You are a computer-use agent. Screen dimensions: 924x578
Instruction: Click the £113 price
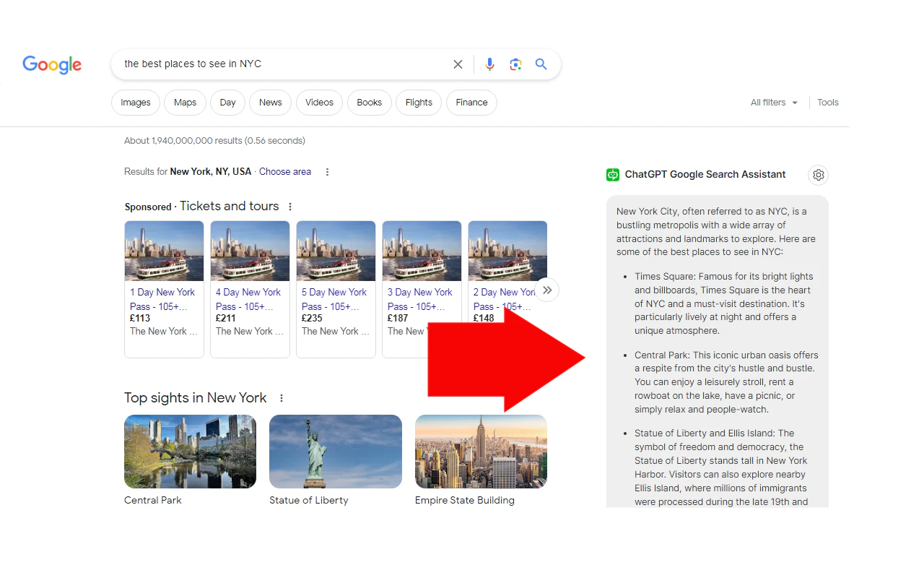[x=140, y=318]
